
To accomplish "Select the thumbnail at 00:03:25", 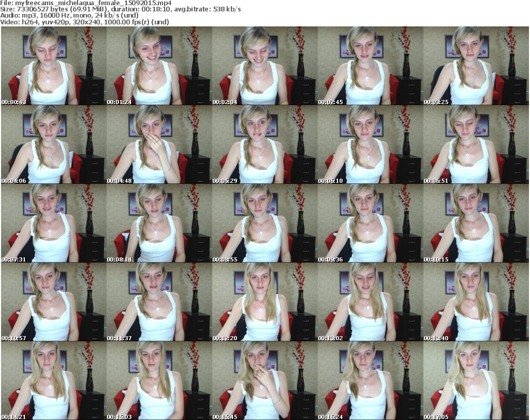I will pyautogui.click(x=476, y=66).
